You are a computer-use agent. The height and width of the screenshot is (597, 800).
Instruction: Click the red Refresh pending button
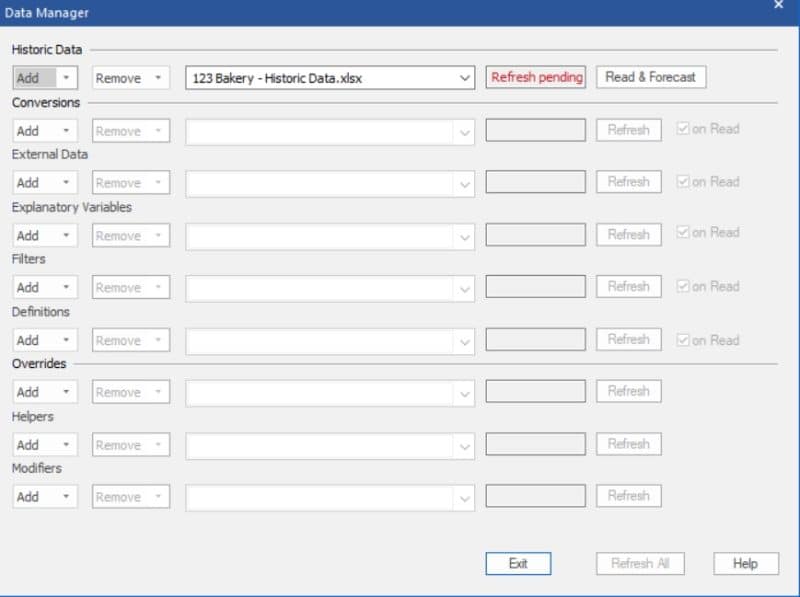(536, 77)
